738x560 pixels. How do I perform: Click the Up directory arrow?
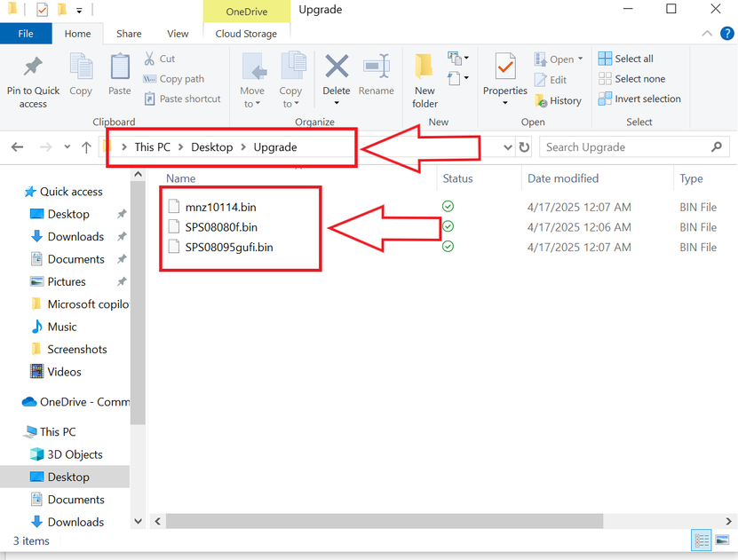(86, 147)
